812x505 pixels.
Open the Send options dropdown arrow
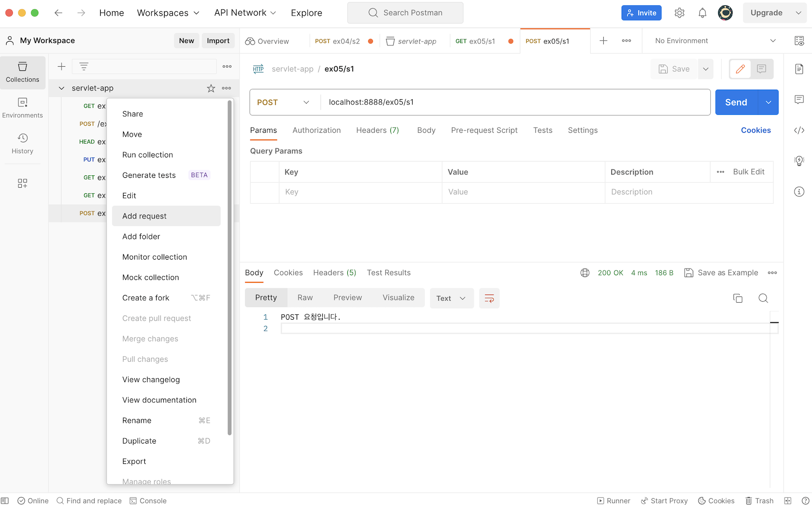click(768, 102)
